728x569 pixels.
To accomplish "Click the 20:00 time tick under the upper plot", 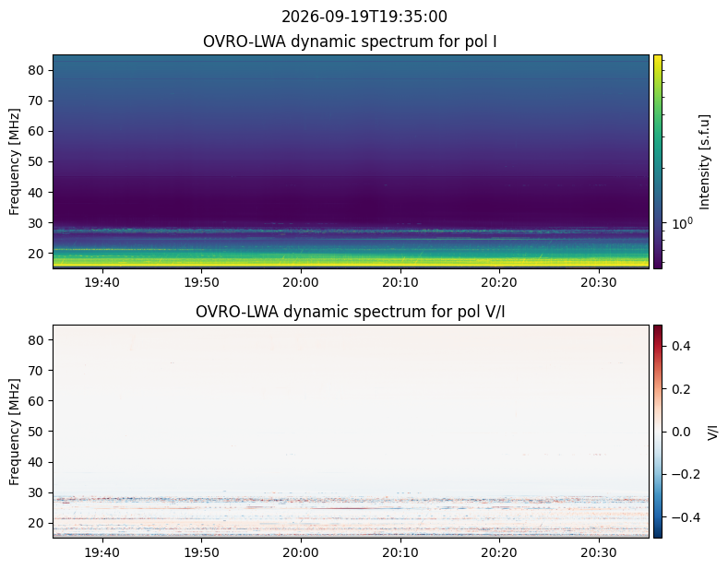I will (x=301, y=282).
